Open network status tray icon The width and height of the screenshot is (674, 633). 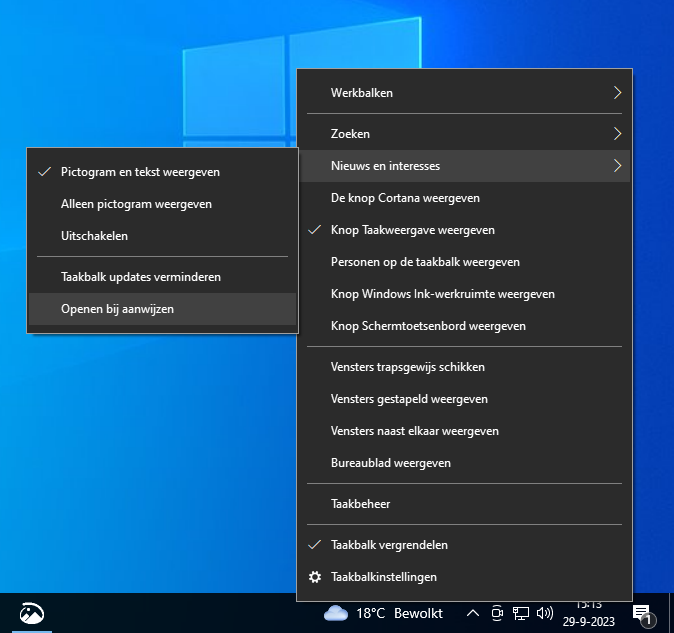click(521, 613)
